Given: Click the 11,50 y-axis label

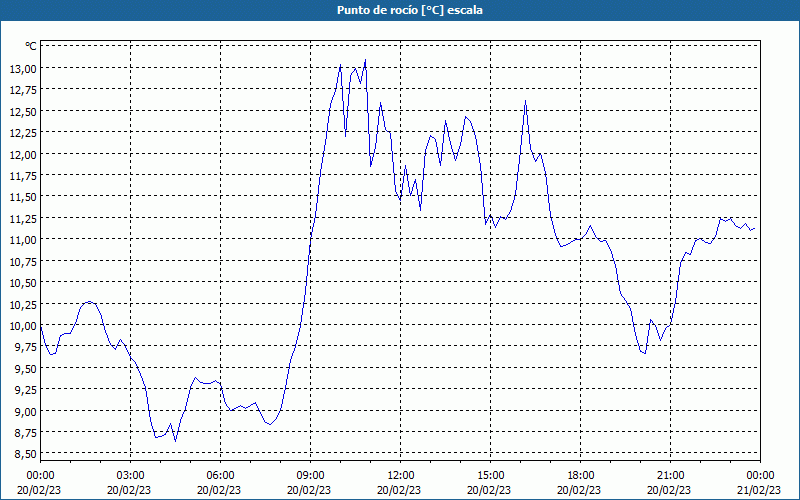Looking at the screenshot, I should pyautogui.click(x=23, y=197).
